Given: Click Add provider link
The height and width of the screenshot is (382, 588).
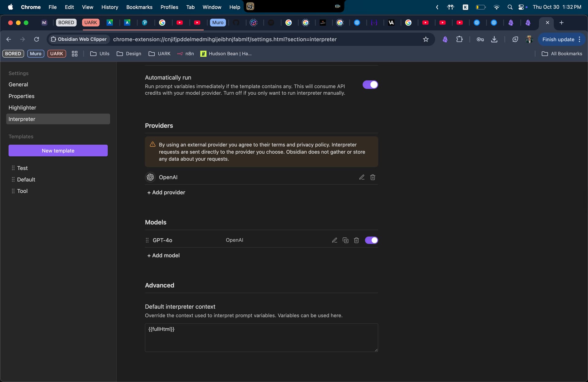Looking at the screenshot, I should pyautogui.click(x=166, y=192).
